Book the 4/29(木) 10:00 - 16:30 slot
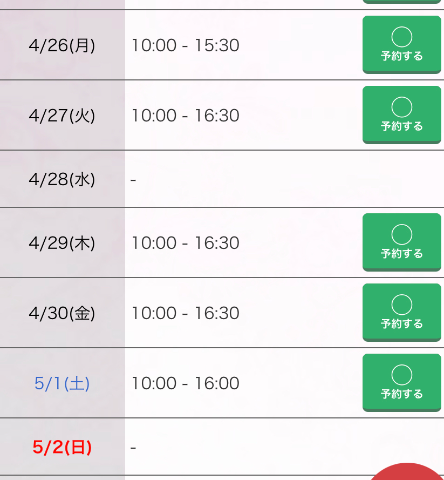 [x=402, y=242]
